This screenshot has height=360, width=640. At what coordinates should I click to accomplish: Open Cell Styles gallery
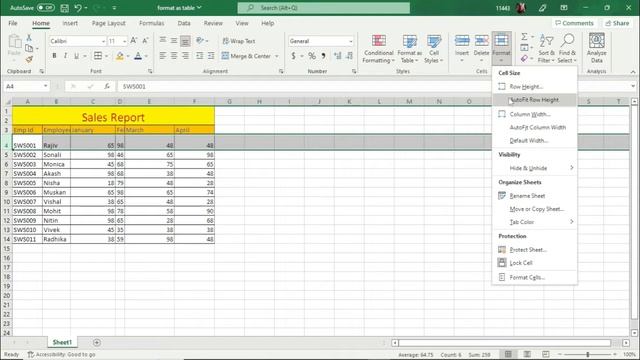click(x=433, y=49)
